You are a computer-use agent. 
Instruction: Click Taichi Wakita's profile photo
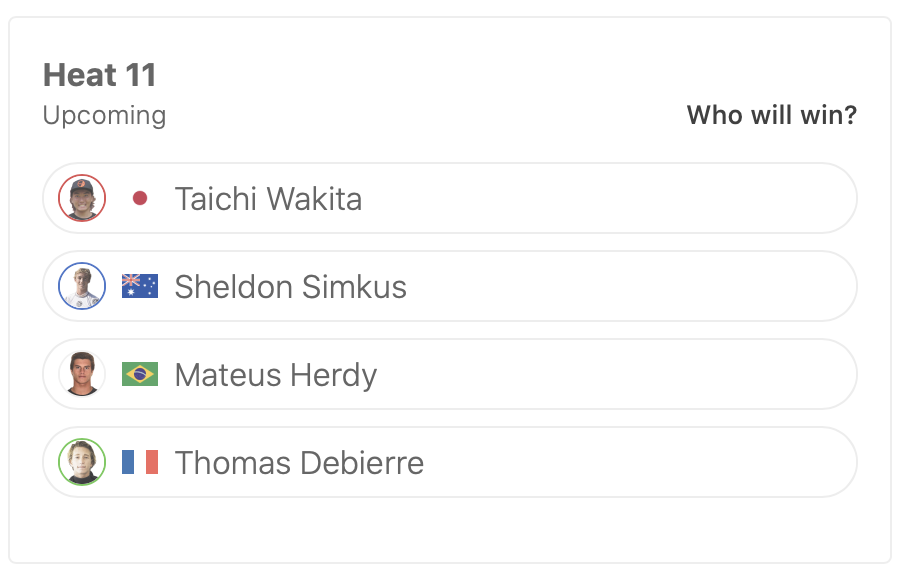pyautogui.click(x=82, y=198)
